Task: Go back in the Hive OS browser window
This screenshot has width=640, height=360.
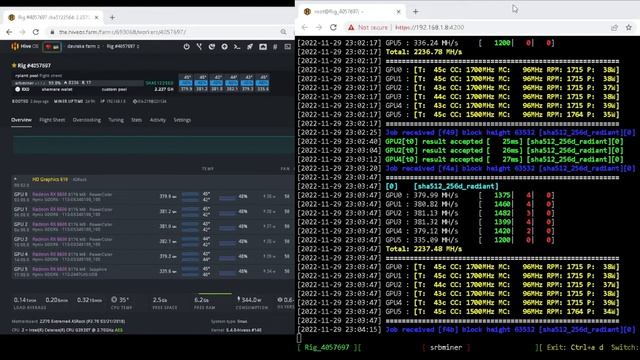Action: (9, 32)
